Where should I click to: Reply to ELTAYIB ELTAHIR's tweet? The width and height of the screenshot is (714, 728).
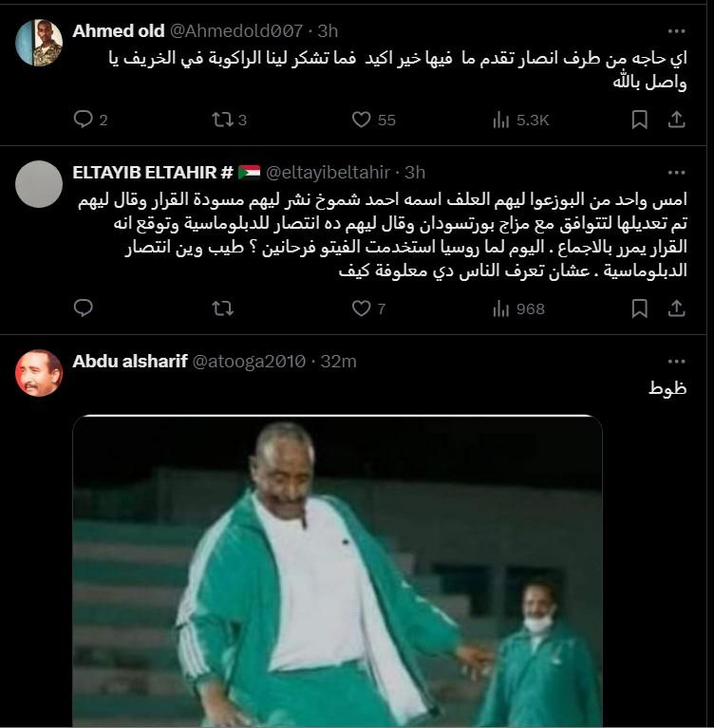point(84,308)
